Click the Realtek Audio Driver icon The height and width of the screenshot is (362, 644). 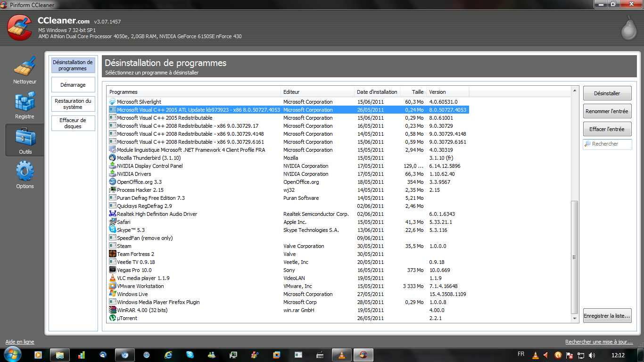(113, 214)
